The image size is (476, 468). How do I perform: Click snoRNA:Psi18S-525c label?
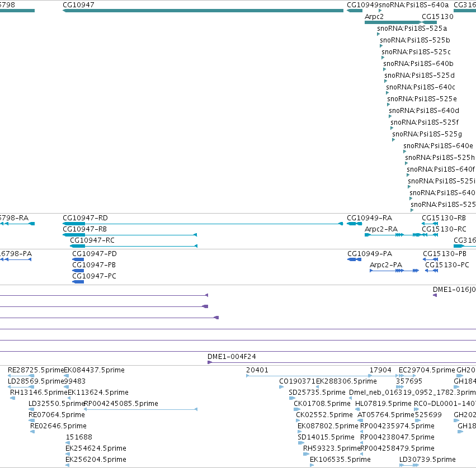coord(416,52)
